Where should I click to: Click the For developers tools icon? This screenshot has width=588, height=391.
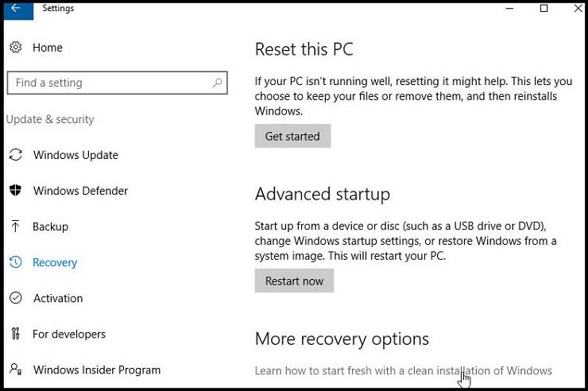[x=16, y=334]
